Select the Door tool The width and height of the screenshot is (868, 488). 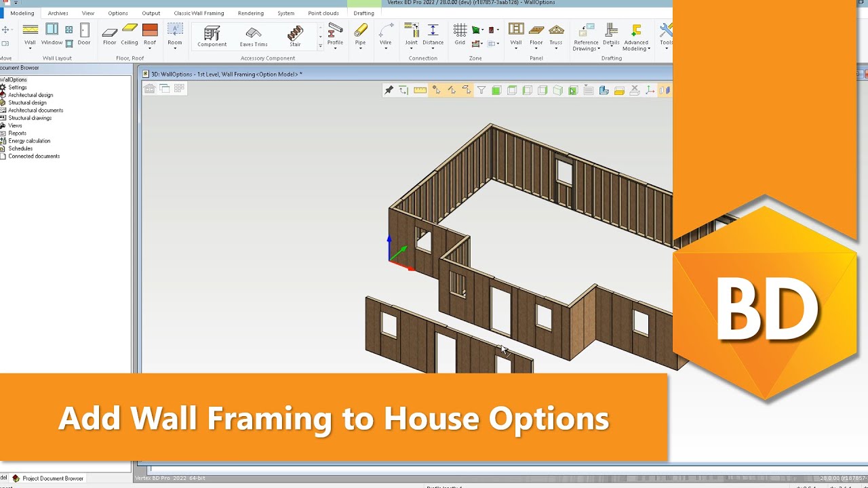click(84, 34)
